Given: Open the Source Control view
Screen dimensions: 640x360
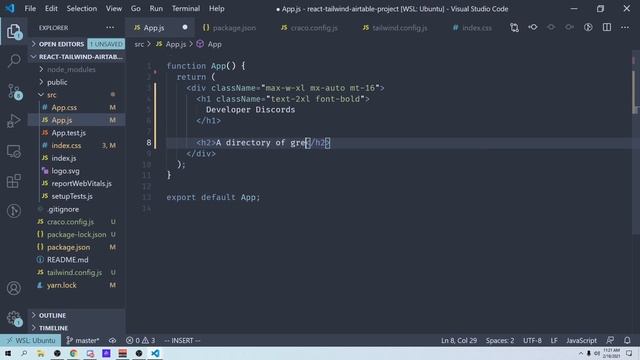Looking at the screenshot, I should point(14,91).
